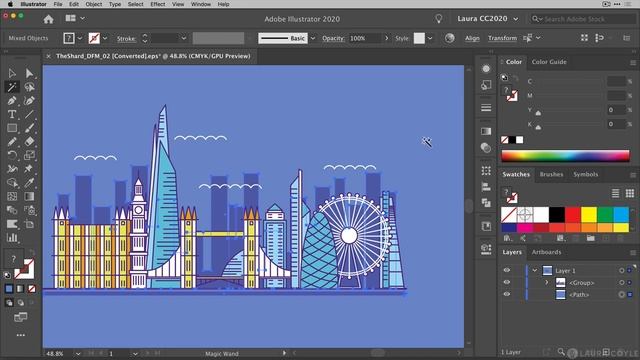Open the Object menu
Image resolution: width=640 pixels, height=360 pixels.
[93, 4]
